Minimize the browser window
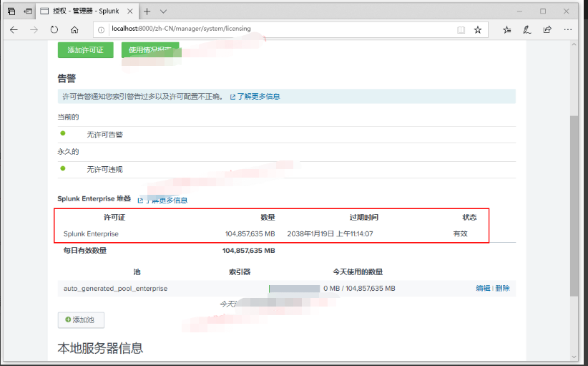The height and width of the screenshot is (366, 588). (x=520, y=11)
